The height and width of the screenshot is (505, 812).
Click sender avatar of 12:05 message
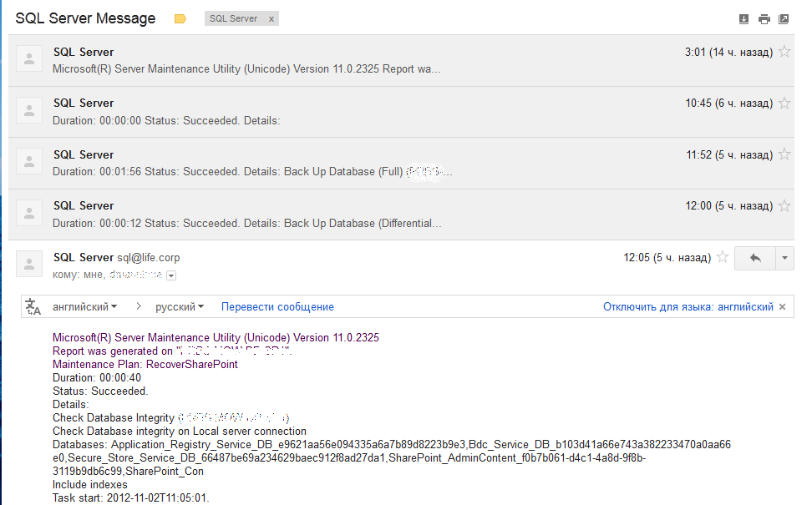[29, 264]
